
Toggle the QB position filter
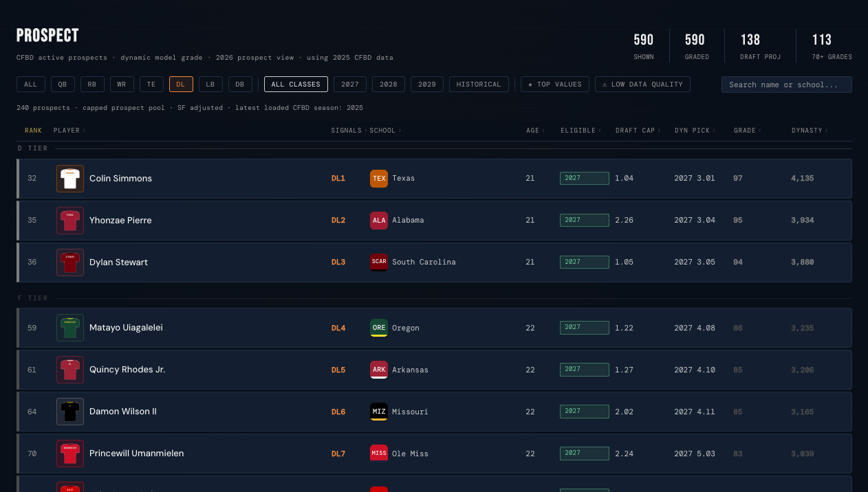coord(63,85)
